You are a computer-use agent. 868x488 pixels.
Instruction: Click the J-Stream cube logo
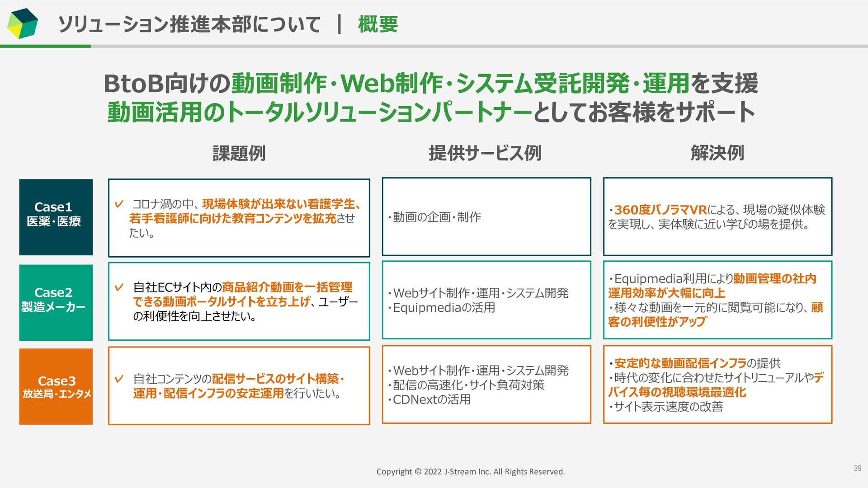click(23, 23)
